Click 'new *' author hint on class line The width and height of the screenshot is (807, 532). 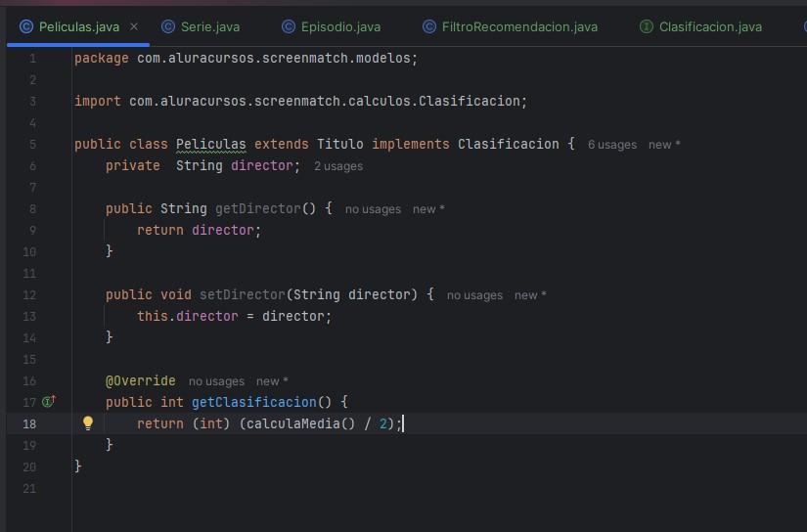click(x=664, y=145)
